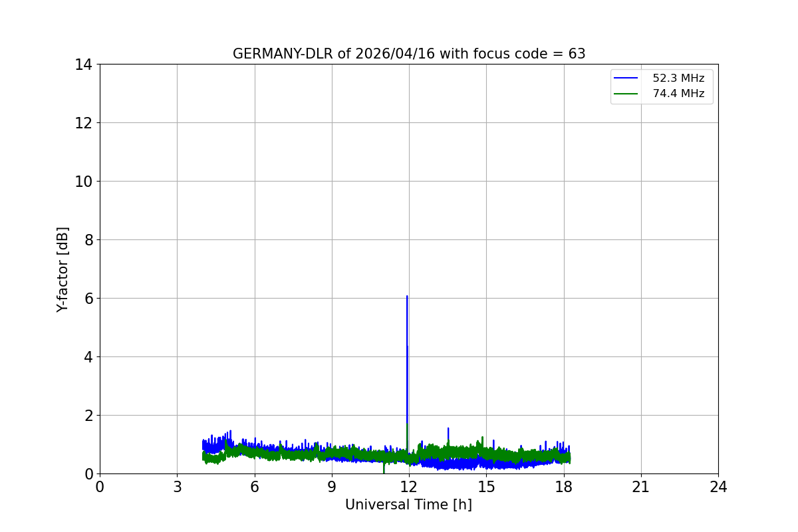The image size is (798, 532).
Task: Click y-axis tick label 10
Action: point(84,182)
